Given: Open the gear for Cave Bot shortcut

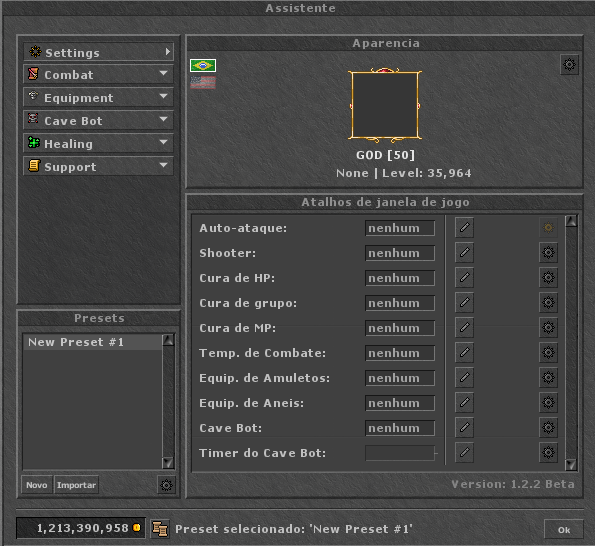Looking at the screenshot, I should [x=548, y=428].
